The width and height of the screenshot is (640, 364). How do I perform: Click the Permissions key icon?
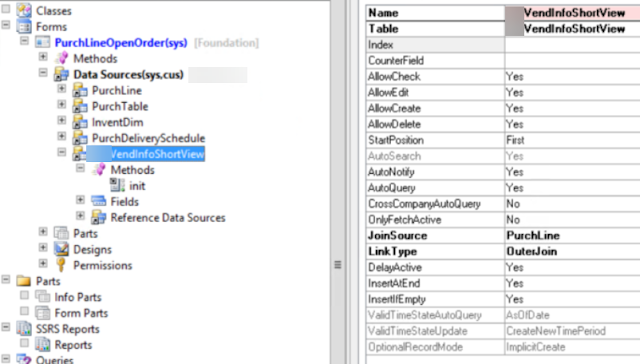coord(61,265)
